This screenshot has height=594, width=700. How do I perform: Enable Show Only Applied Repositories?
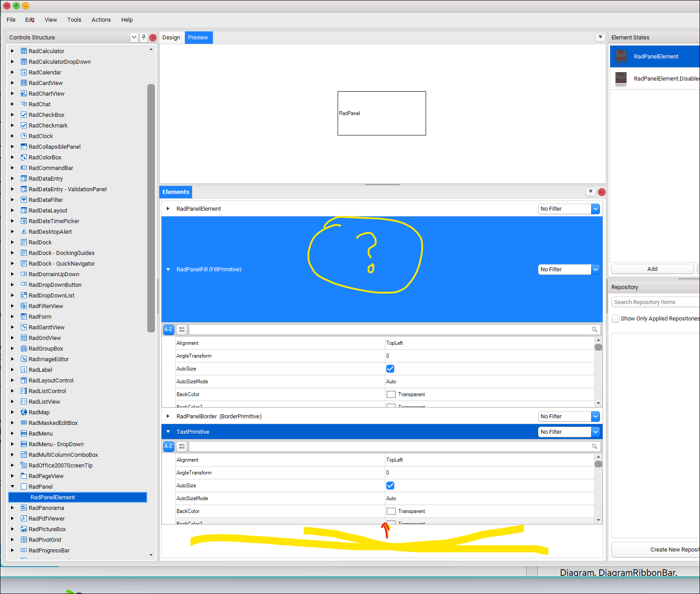615,319
